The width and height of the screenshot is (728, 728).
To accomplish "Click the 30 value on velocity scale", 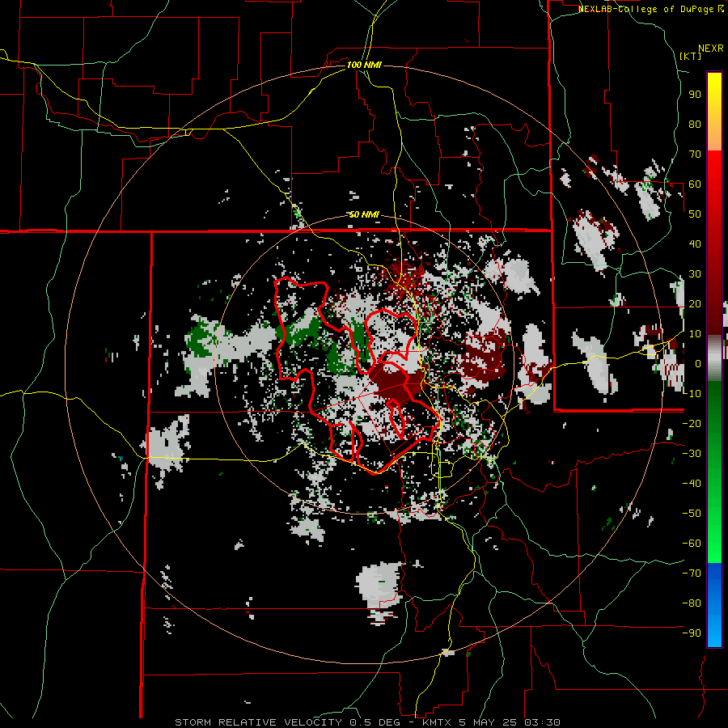I will 695,274.
